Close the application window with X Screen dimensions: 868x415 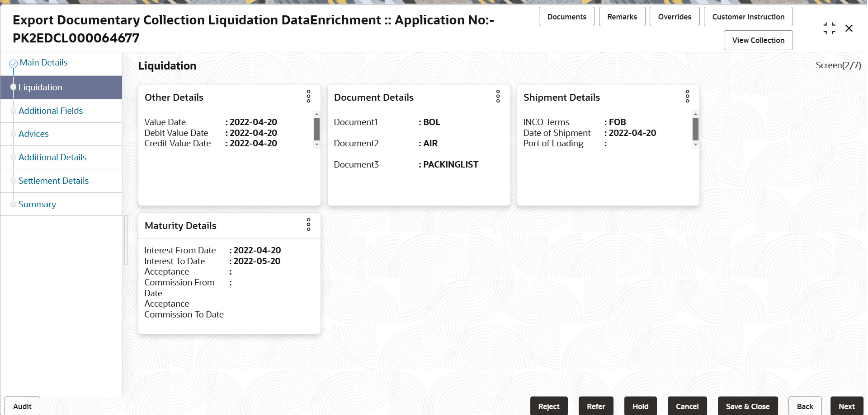coord(849,28)
